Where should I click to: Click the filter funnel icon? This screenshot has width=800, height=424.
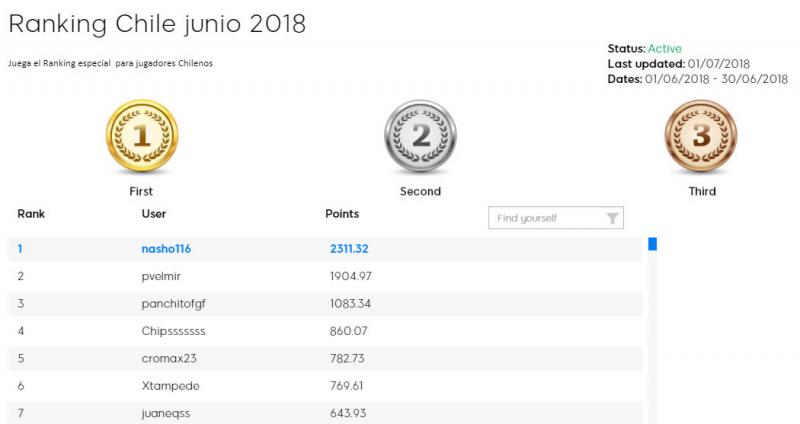pyautogui.click(x=612, y=218)
